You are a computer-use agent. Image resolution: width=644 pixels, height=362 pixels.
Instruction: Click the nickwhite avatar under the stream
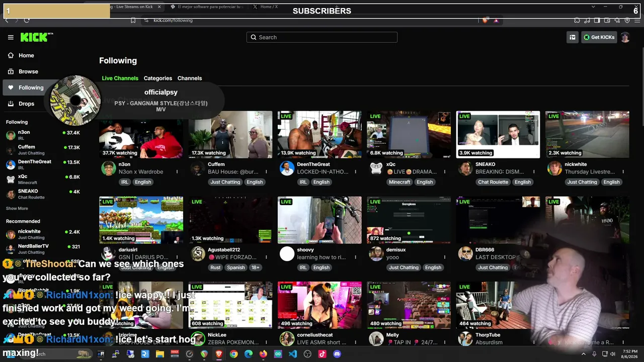(x=555, y=168)
